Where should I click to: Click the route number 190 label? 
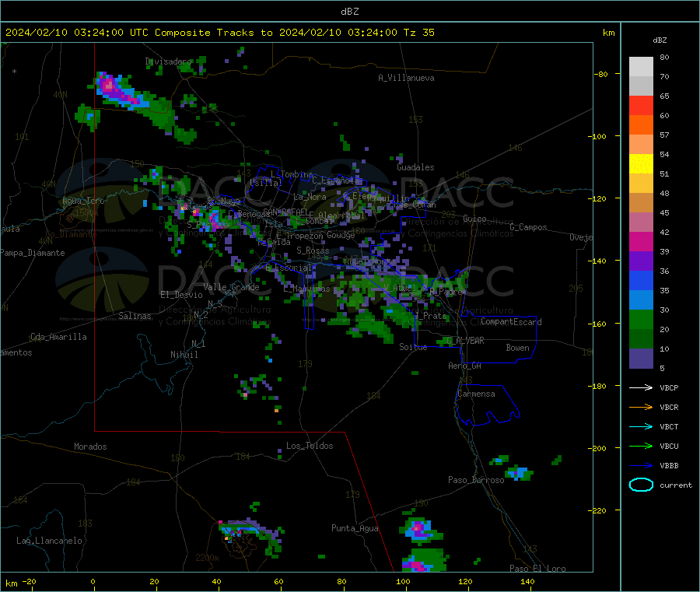point(421,503)
